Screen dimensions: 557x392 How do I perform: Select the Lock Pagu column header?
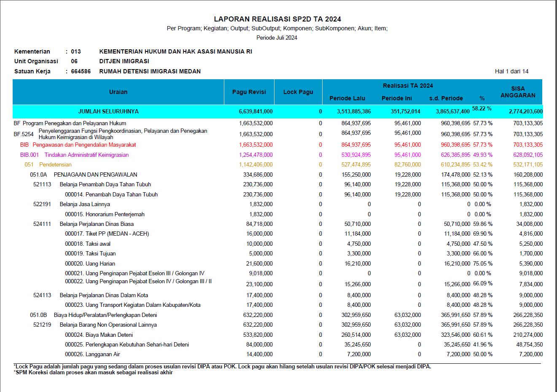(298, 92)
